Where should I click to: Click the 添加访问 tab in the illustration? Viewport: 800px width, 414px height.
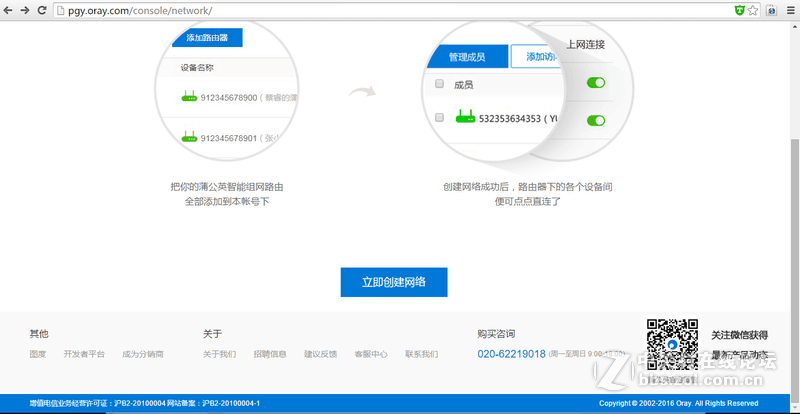point(538,57)
